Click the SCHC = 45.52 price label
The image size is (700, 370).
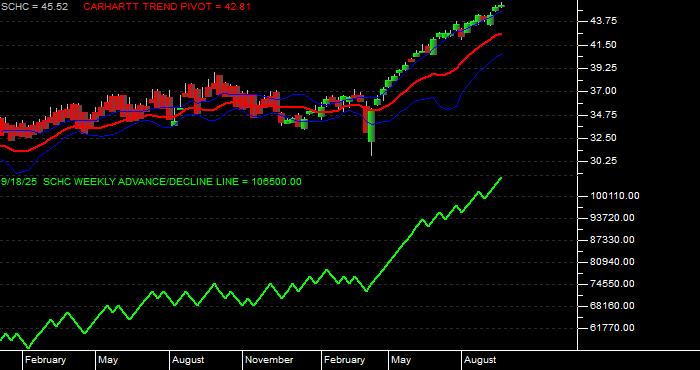pyautogui.click(x=34, y=7)
